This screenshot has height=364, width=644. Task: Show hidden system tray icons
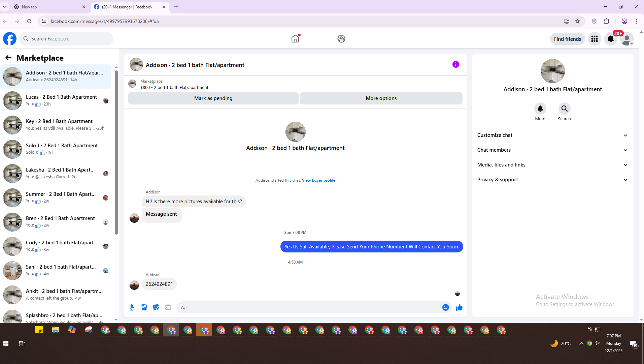(581, 343)
